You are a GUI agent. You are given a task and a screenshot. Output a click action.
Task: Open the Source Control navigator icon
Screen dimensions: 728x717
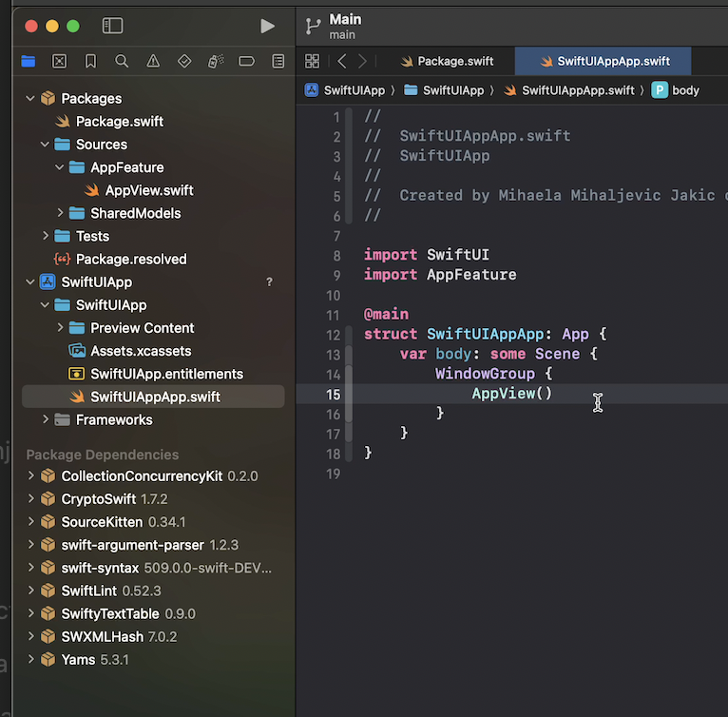pos(59,61)
